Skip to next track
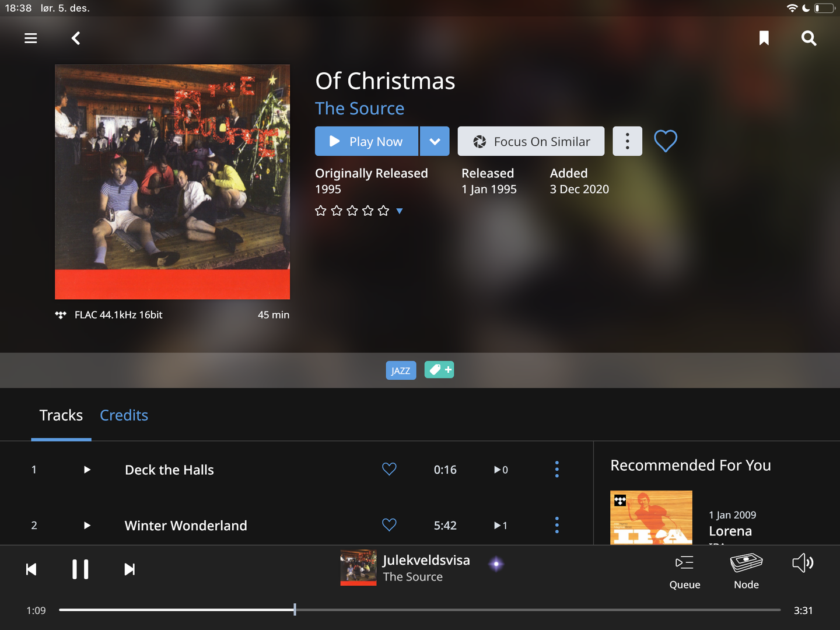The width and height of the screenshot is (840, 630). (129, 569)
